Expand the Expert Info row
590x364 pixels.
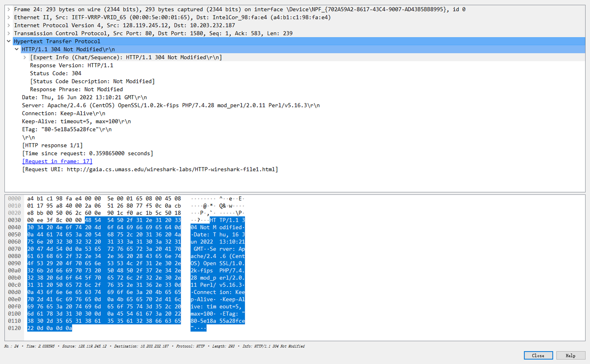[25, 57]
